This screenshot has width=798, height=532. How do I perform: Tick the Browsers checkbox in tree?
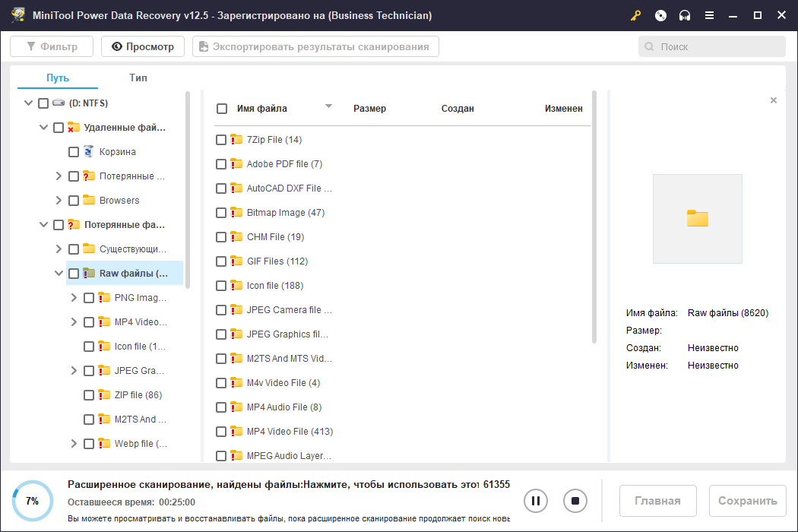(74, 201)
